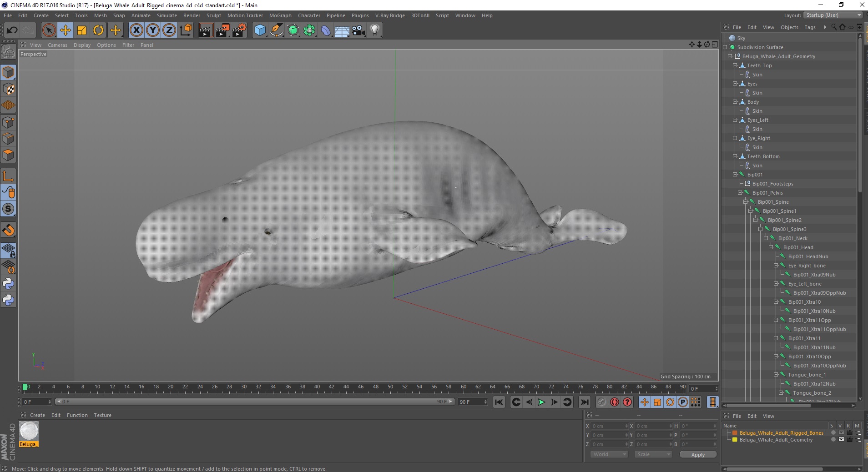Open the Character menu

click(309, 15)
